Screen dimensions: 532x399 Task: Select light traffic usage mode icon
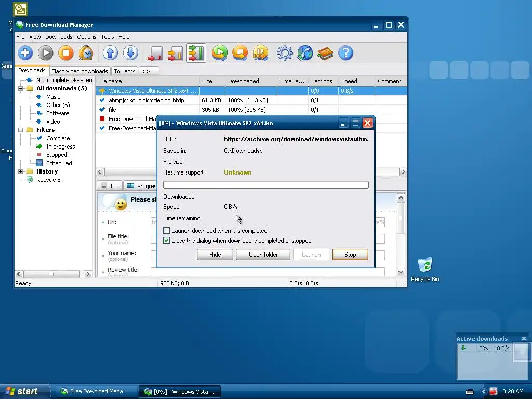pyautogui.click(x=155, y=54)
